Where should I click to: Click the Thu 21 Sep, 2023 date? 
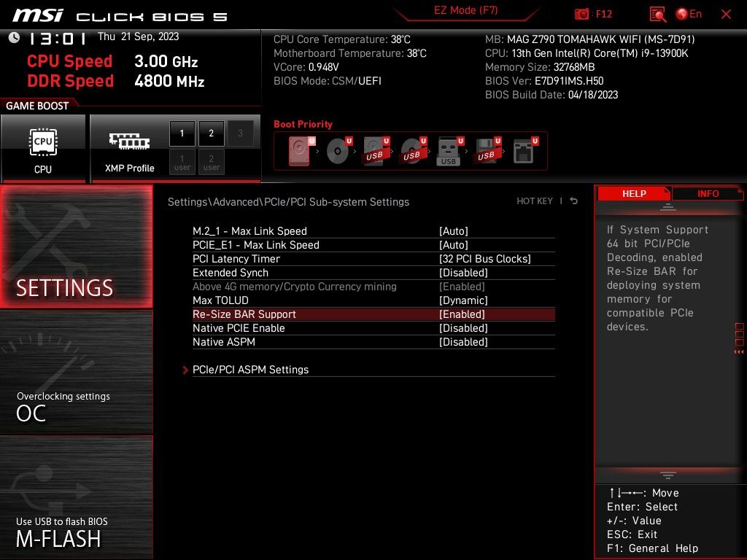coord(138,36)
